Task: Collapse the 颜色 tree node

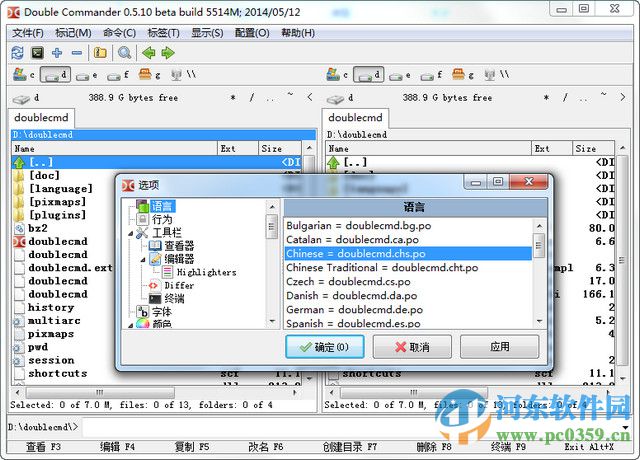Action: 131,325
